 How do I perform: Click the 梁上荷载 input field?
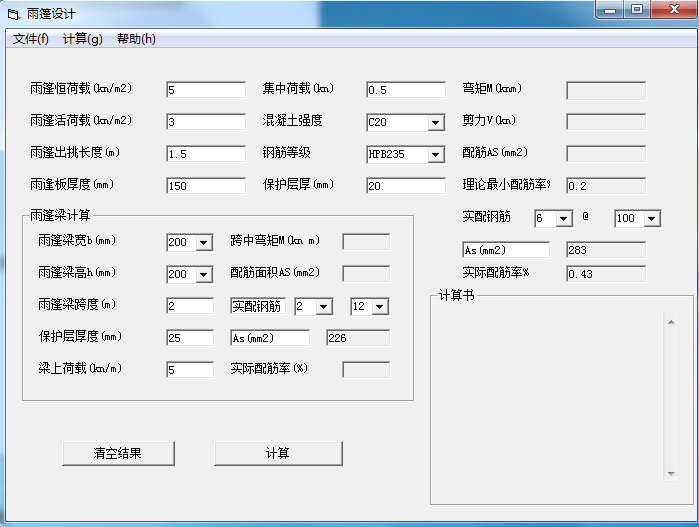[190, 370]
